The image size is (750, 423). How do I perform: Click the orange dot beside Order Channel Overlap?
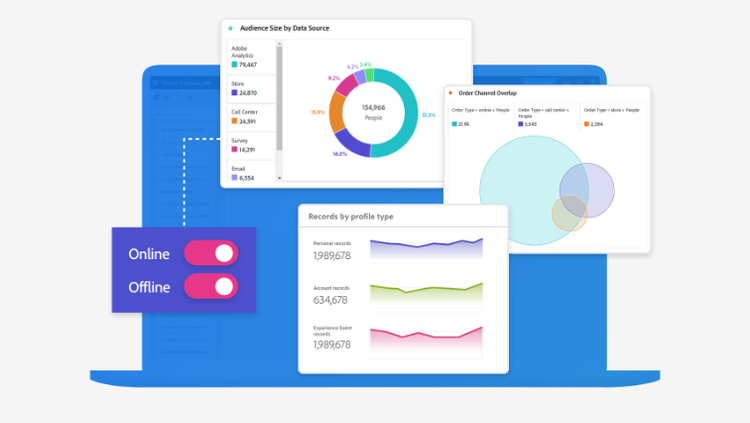(x=451, y=93)
